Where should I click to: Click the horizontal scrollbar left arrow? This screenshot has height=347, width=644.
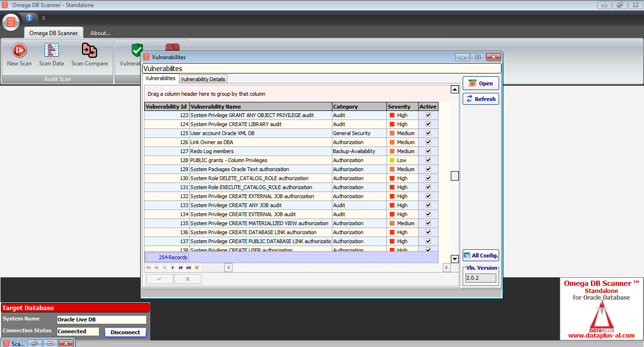point(228,268)
